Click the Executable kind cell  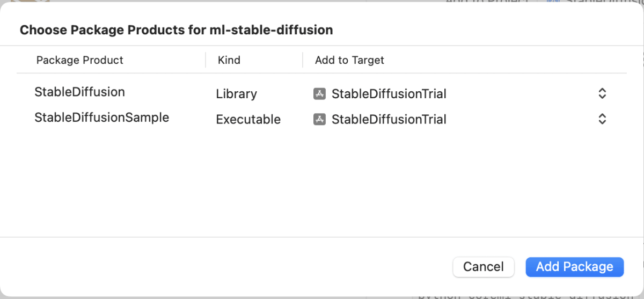click(x=248, y=119)
